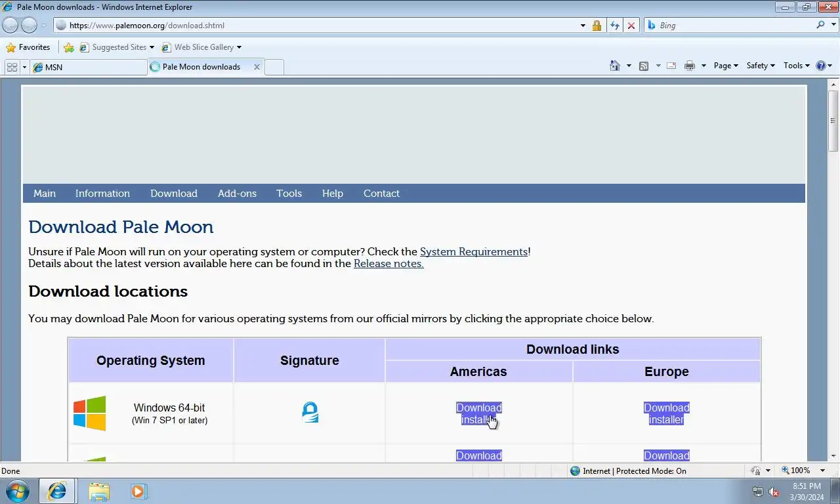Click the Home icon in command bar
Image resolution: width=840 pixels, height=504 pixels.
(615, 66)
